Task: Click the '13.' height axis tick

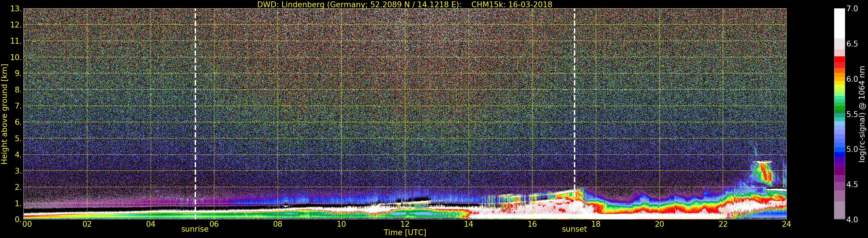Action: pos(16,9)
